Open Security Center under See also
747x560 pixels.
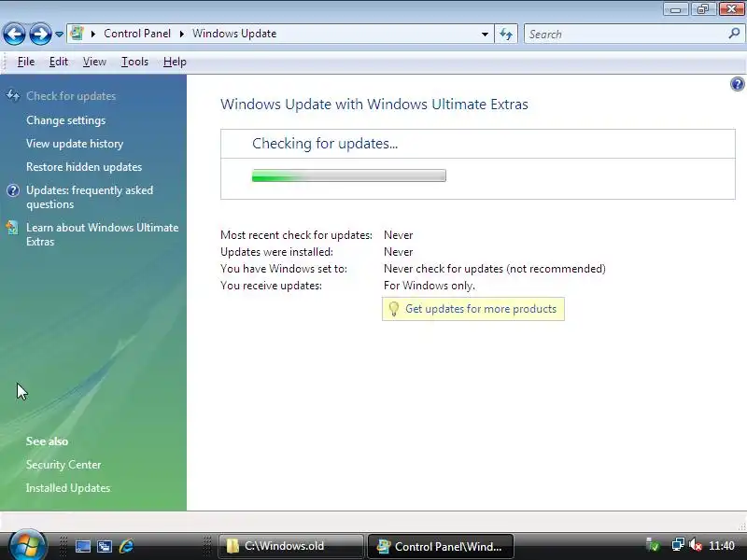point(63,464)
